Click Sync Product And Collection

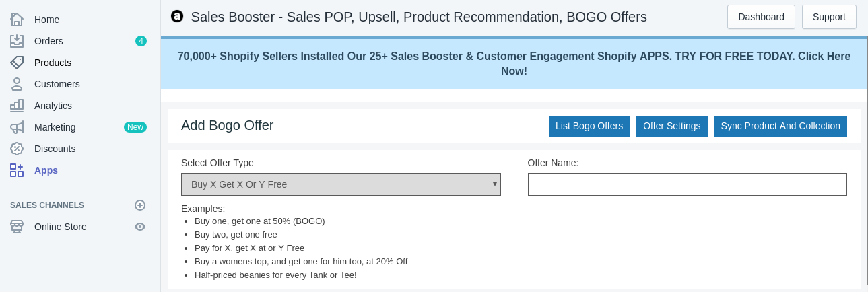point(780,126)
